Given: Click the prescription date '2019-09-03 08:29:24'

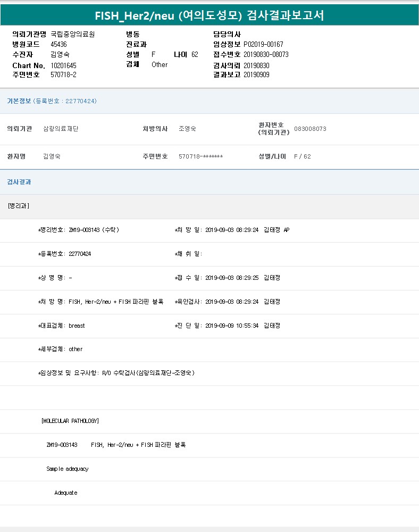Looking at the screenshot, I should 232,230.
